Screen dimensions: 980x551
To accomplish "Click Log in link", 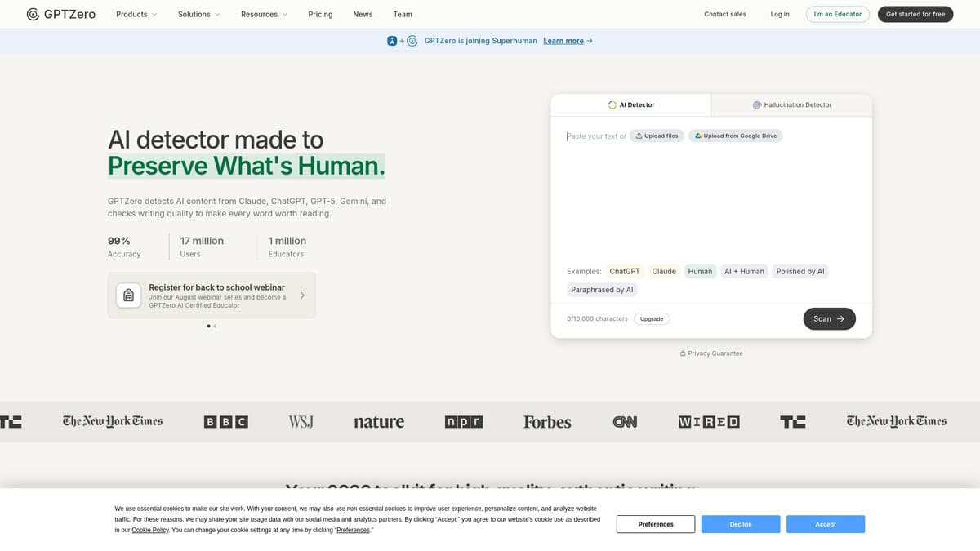I will pyautogui.click(x=780, y=14).
